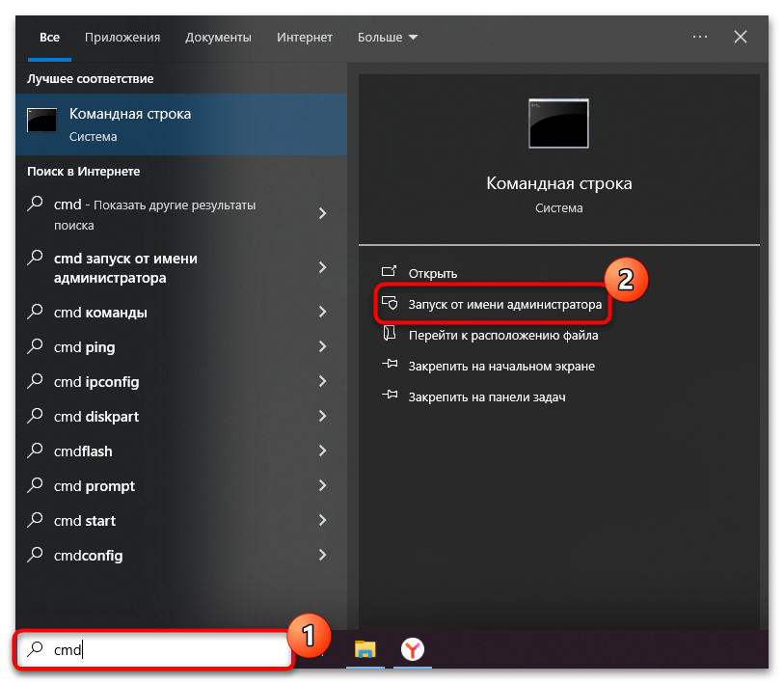Expand the Больше dropdown
784x684 pixels.
pyautogui.click(x=386, y=37)
